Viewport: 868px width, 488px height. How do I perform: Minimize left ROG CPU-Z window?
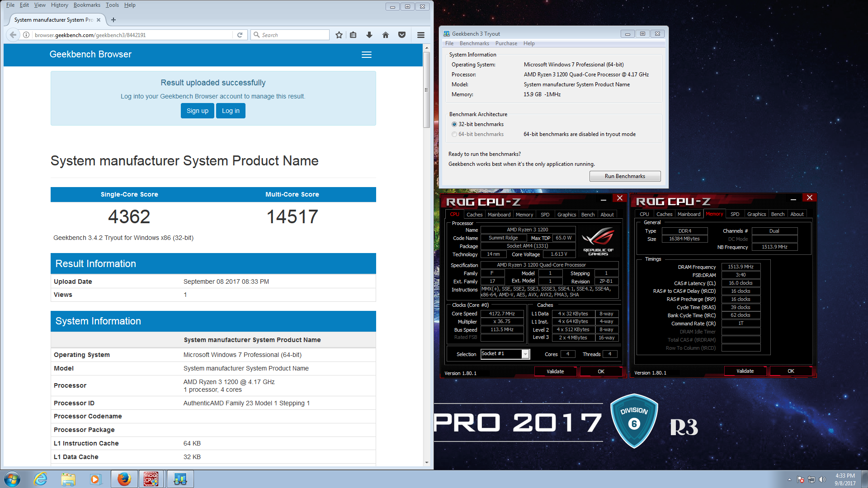coord(604,199)
